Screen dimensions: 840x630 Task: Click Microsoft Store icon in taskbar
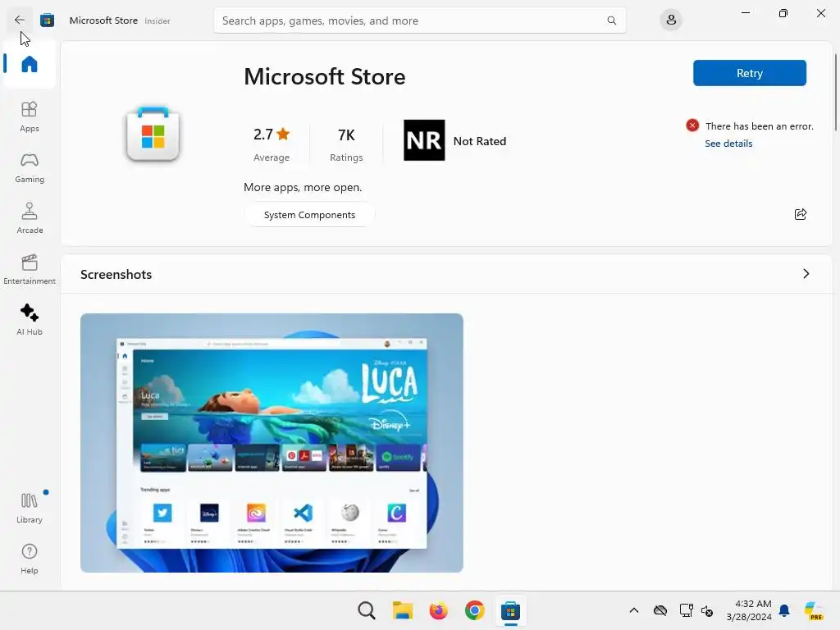510,610
